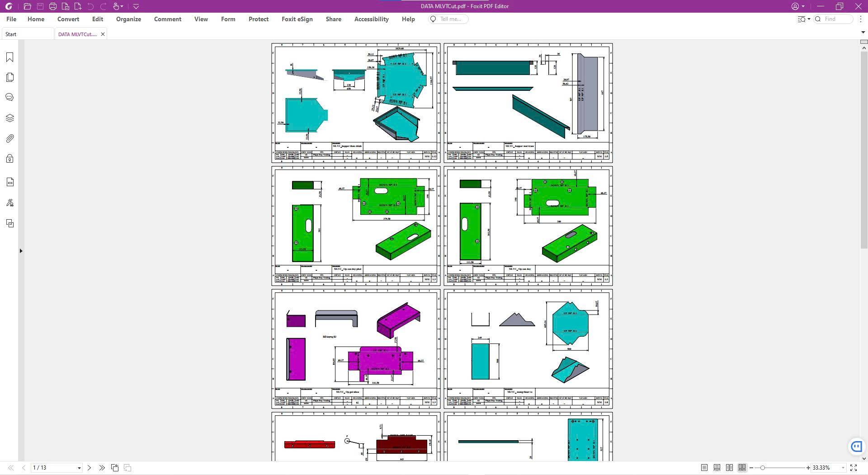Open the Foxit eSign tab
The image size is (868, 475).
297,19
